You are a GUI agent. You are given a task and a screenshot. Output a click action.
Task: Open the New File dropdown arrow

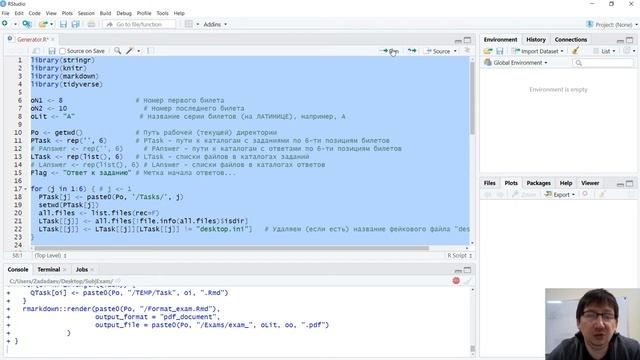click(x=15, y=24)
